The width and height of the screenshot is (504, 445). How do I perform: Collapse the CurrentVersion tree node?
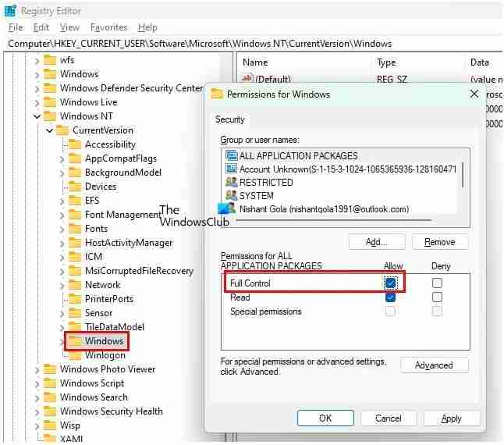point(49,130)
